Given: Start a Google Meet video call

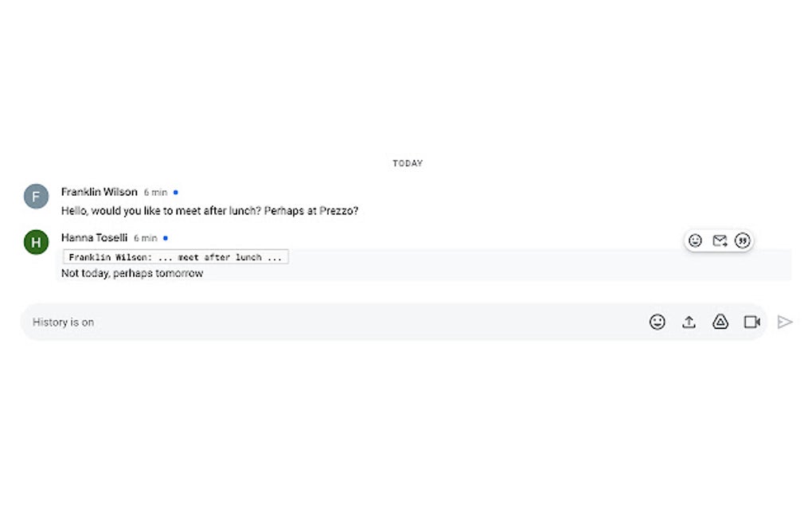Looking at the screenshot, I should 751,322.
